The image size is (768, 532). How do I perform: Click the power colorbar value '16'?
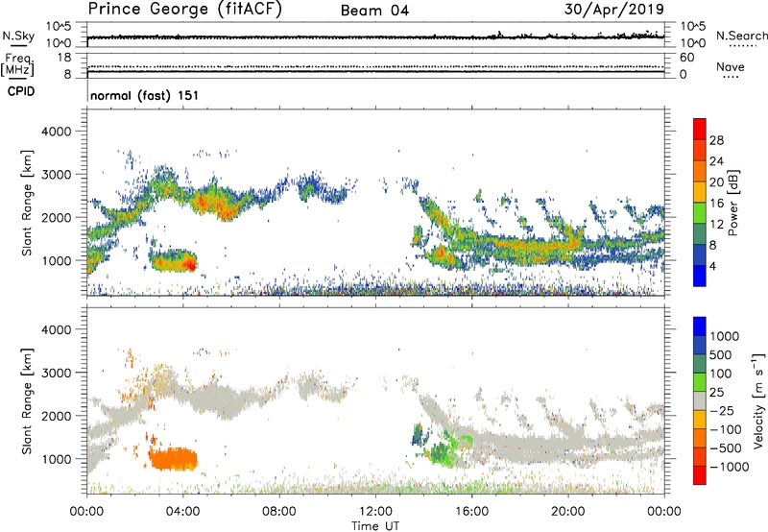click(716, 203)
